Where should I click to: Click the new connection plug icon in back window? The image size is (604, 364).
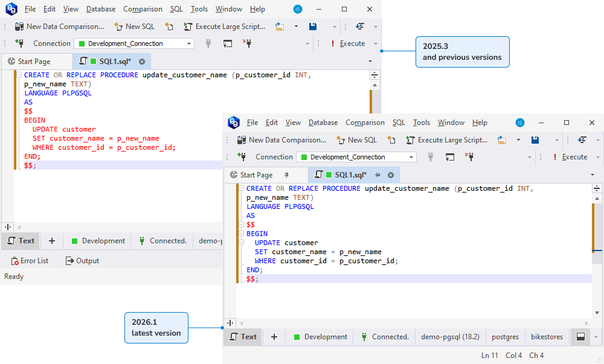(19, 43)
